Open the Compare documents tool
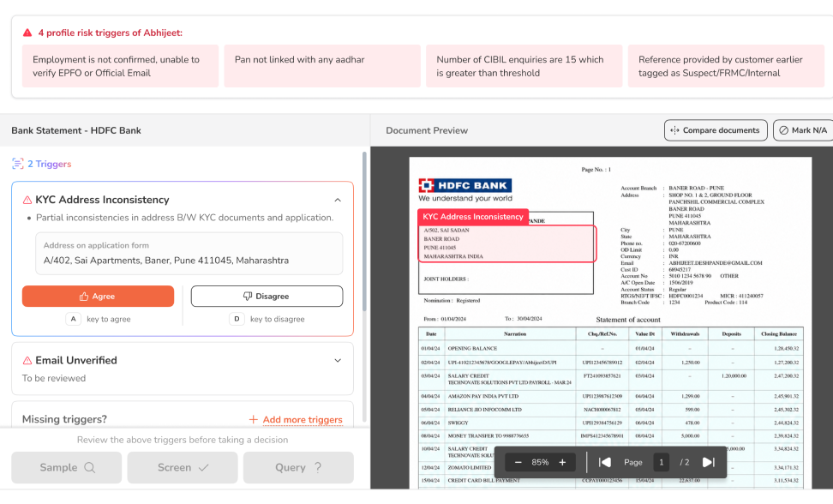Screen dimensions: 833x504 [716, 130]
